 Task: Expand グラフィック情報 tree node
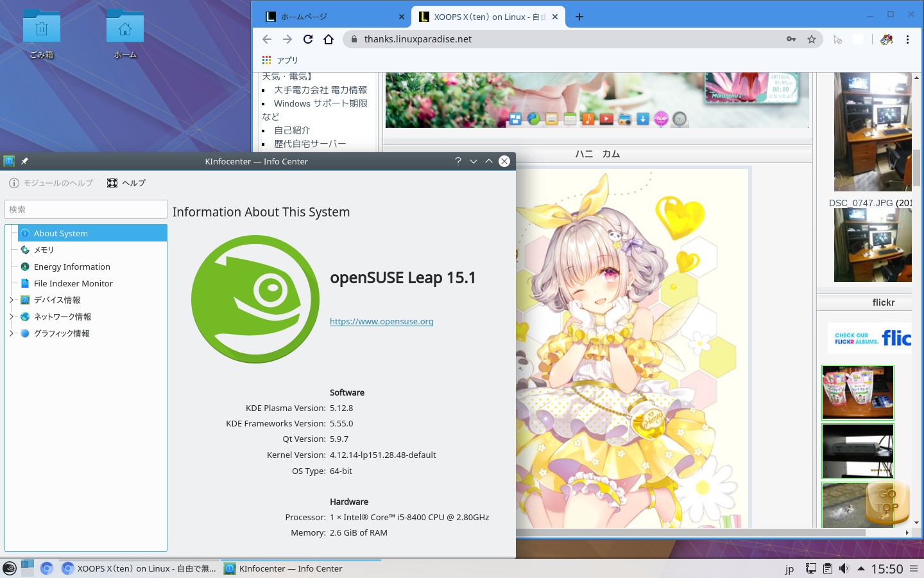11,333
